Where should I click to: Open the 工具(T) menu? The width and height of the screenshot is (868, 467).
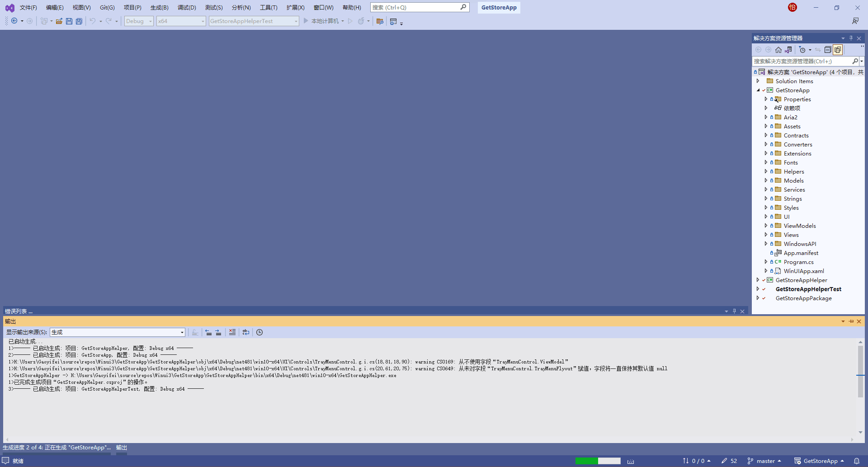click(269, 8)
